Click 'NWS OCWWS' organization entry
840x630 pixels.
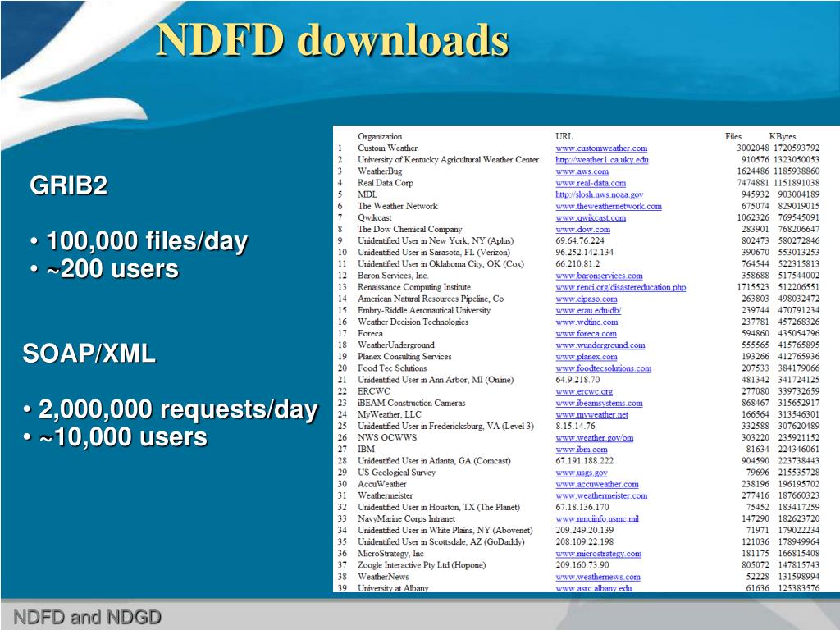click(387, 438)
